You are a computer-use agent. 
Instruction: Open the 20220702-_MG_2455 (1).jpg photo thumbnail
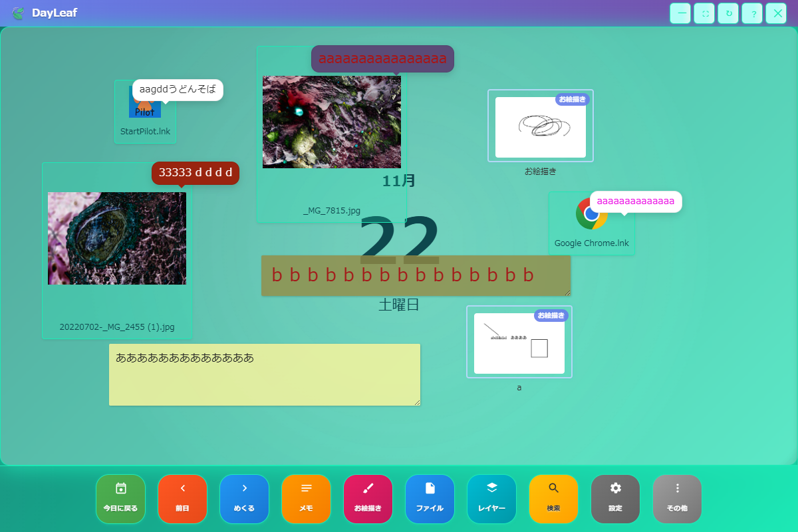click(116, 238)
